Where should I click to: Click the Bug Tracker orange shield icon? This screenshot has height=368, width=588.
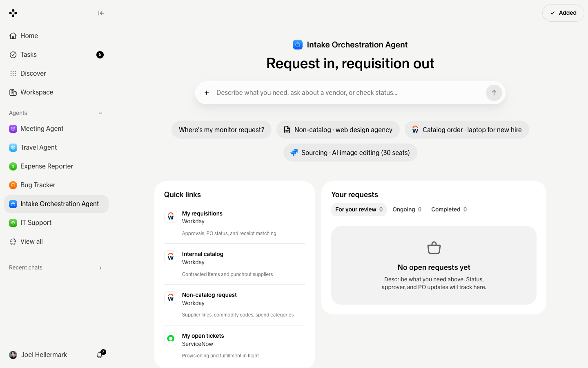[x=13, y=185]
